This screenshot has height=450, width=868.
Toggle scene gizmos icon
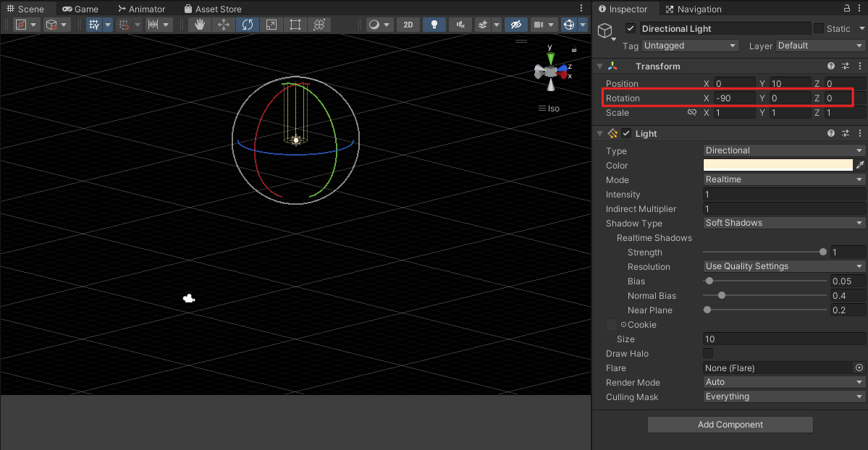click(569, 25)
